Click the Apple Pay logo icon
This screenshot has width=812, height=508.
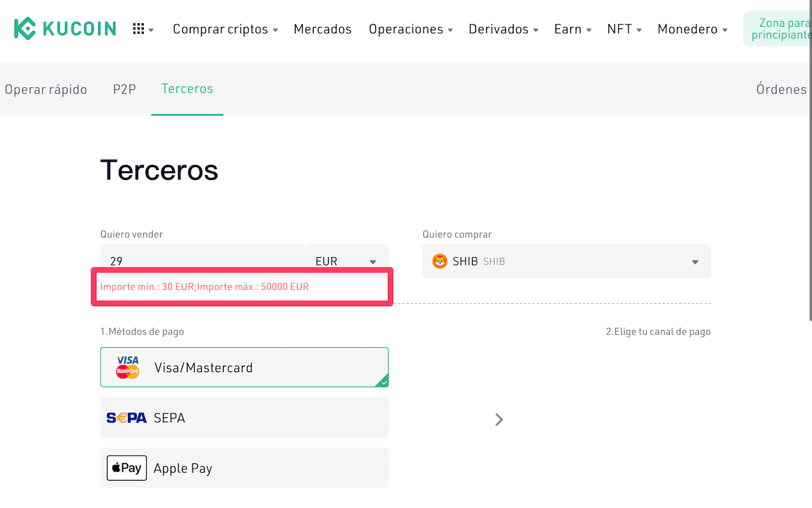tap(126, 468)
